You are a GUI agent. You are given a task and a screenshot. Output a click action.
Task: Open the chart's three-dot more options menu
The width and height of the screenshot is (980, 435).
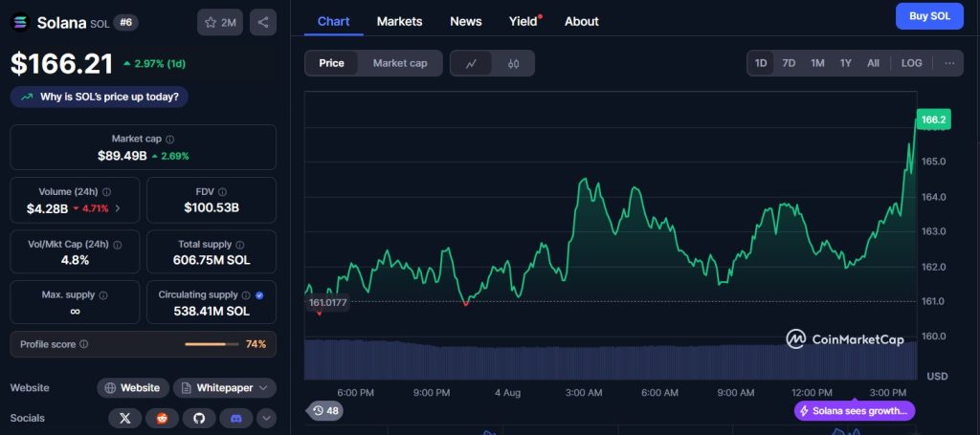click(948, 63)
